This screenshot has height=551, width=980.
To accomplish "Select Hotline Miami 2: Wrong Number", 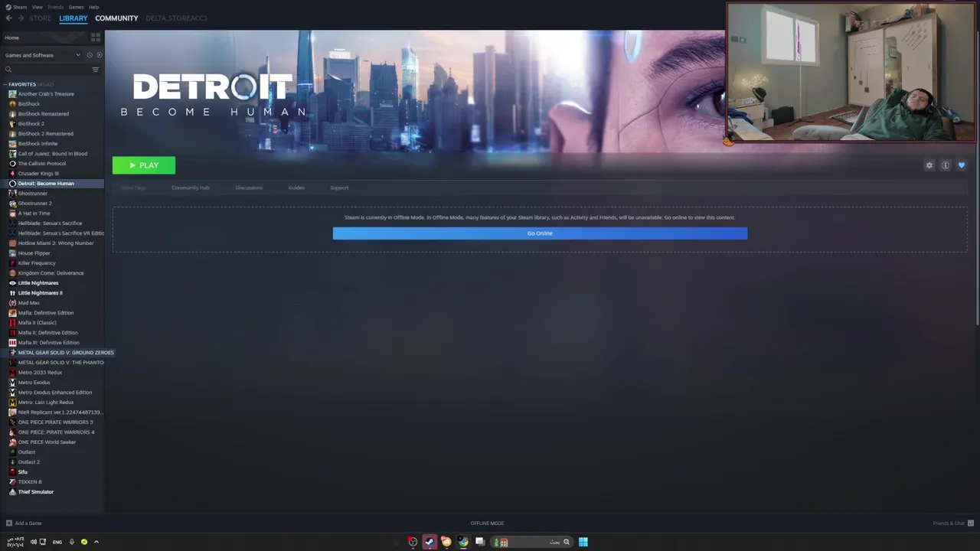I will (x=56, y=243).
